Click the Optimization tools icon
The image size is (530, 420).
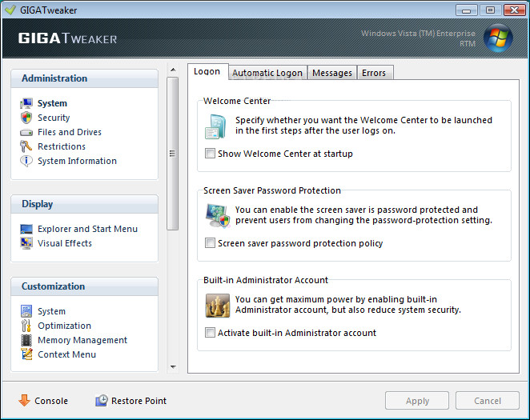click(26, 326)
